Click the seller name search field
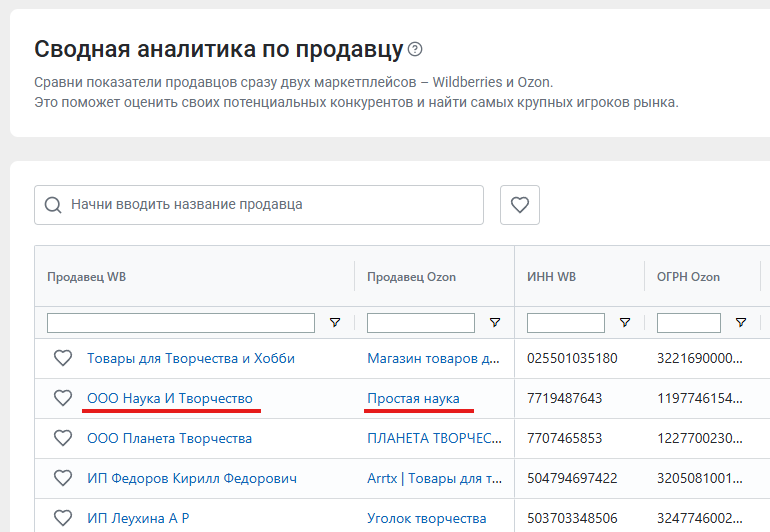The width and height of the screenshot is (770, 532). coord(259,205)
